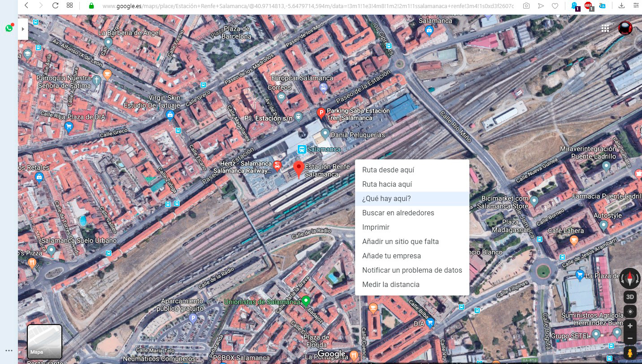The height and width of the screenshot is (364, 642).
Task: Select the Dania Peluquerías marker
Action: (x=325, y=133)
